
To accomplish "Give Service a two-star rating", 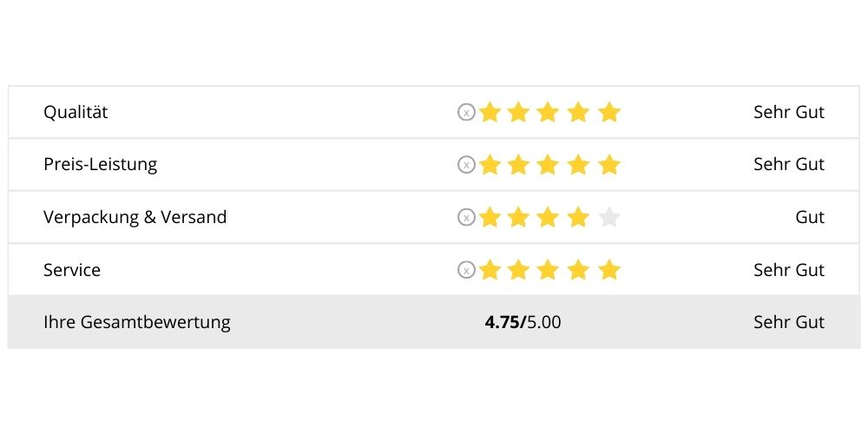I will click(x=519, y=270).
